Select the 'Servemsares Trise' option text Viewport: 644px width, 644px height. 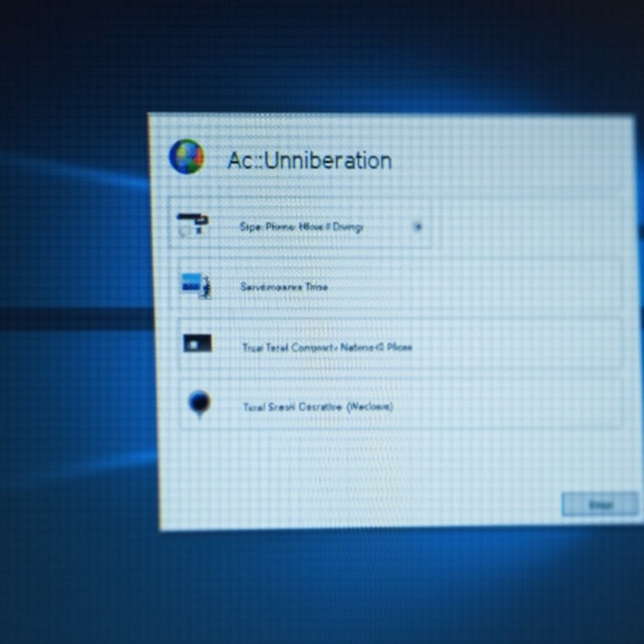click(x=284, y=287)
